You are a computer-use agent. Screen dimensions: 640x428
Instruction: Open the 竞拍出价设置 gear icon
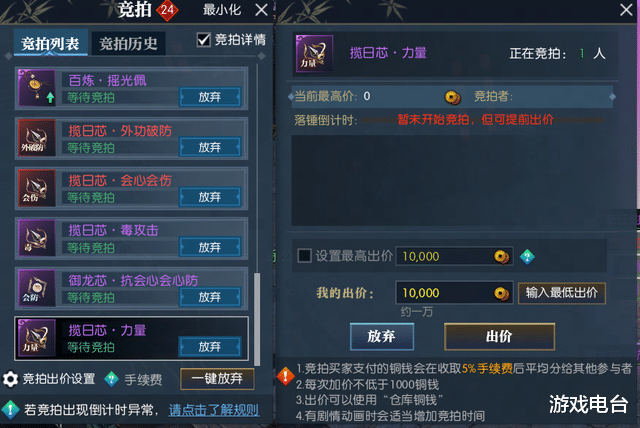tap(11, 379)
